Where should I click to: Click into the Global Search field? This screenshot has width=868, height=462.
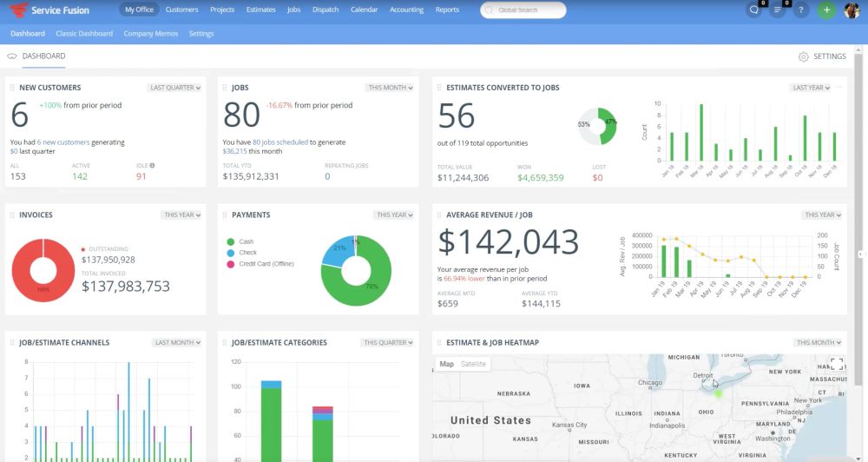click(x=523, y=10)
